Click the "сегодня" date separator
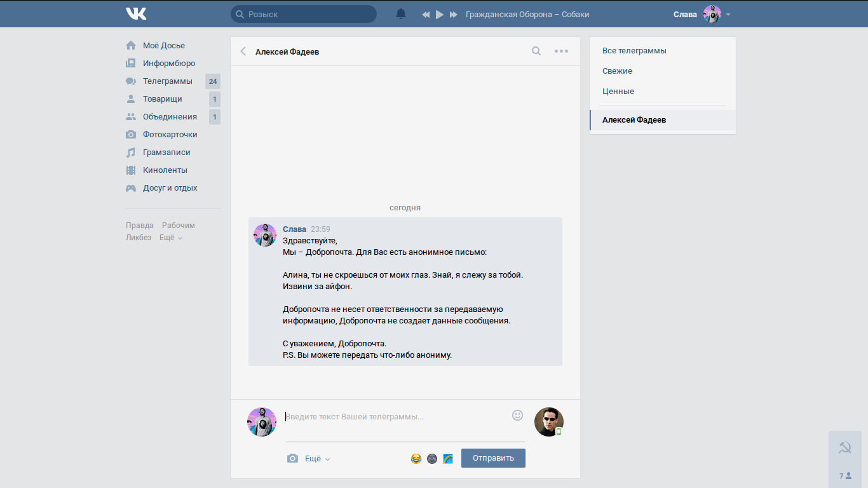Viewport: 868px width, 488px height. 405,208
